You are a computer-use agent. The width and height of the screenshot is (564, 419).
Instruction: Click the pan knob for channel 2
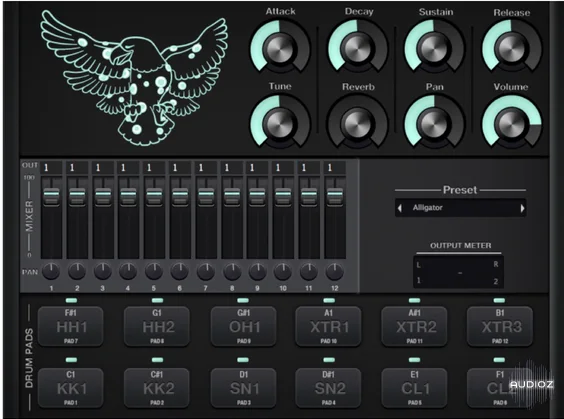tap(77, 271)
